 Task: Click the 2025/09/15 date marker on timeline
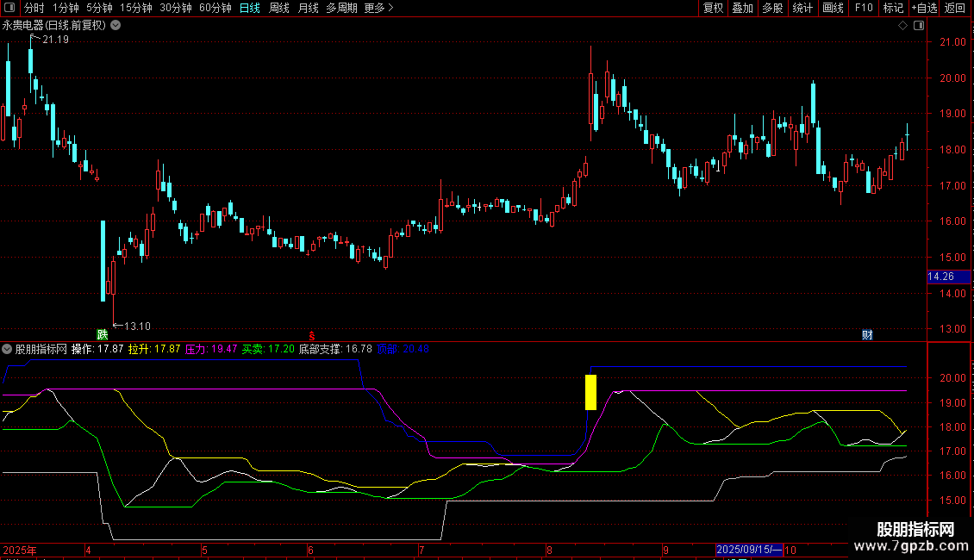coord(749,550)
